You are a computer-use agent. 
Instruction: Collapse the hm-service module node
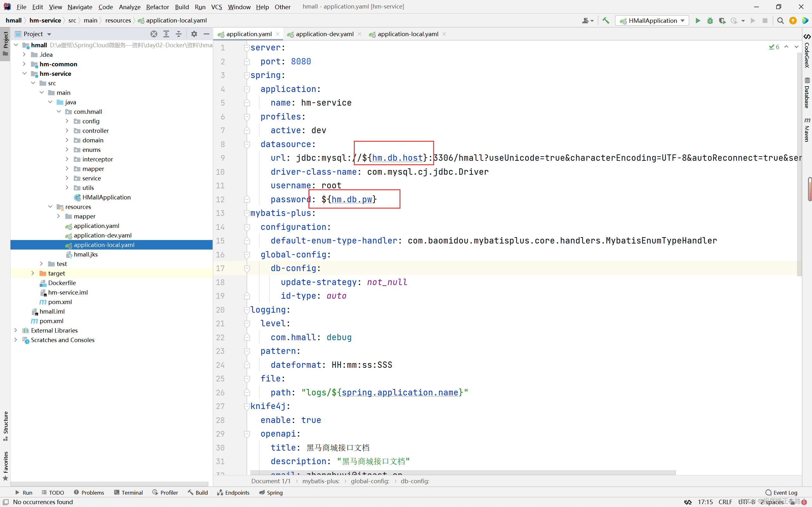click(x=24, y=74)
